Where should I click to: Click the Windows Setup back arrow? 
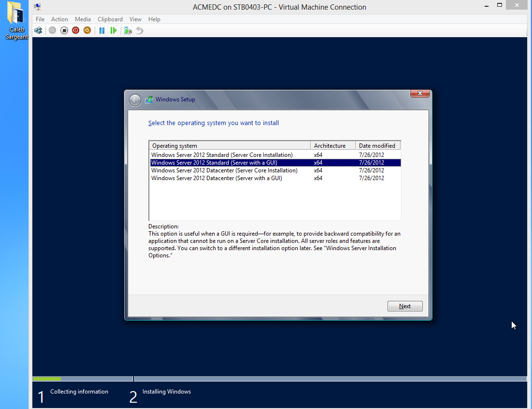tap(135, 99)
